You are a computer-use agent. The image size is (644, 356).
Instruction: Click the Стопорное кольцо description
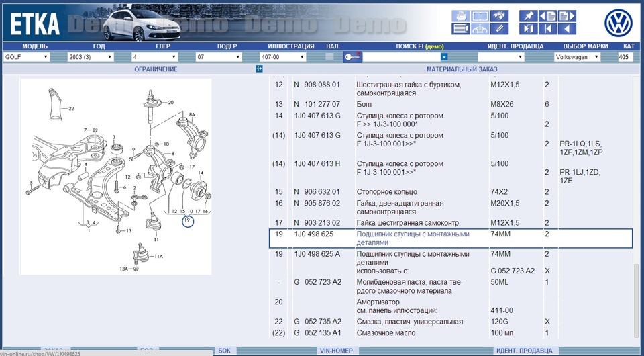pos(387,192)
